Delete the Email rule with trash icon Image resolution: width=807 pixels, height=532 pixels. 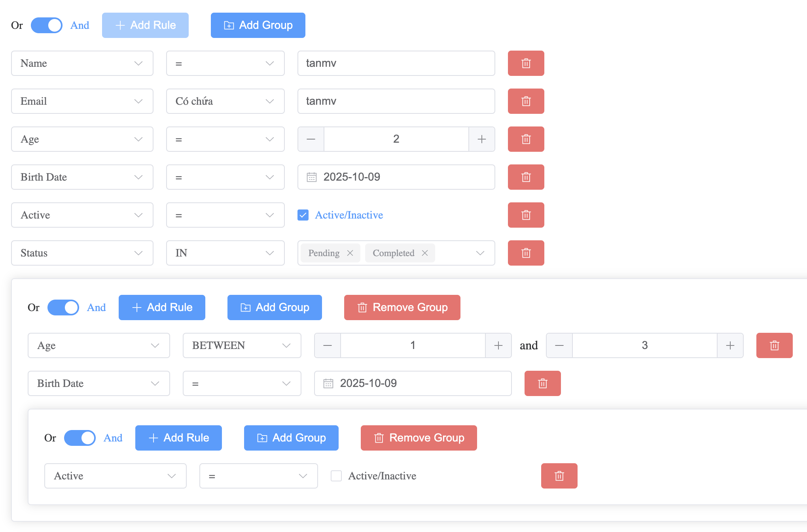tap(526, 101)
